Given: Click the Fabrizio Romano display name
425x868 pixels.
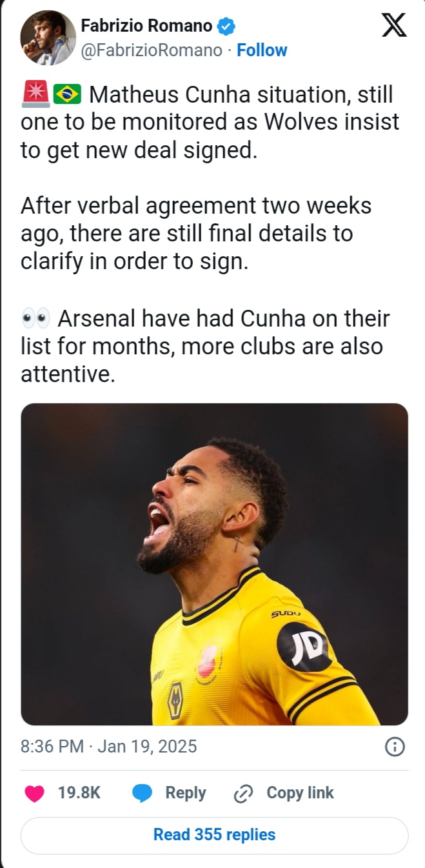Looking at the screenshot, I should pyautogui.click(x=146, y=26).
